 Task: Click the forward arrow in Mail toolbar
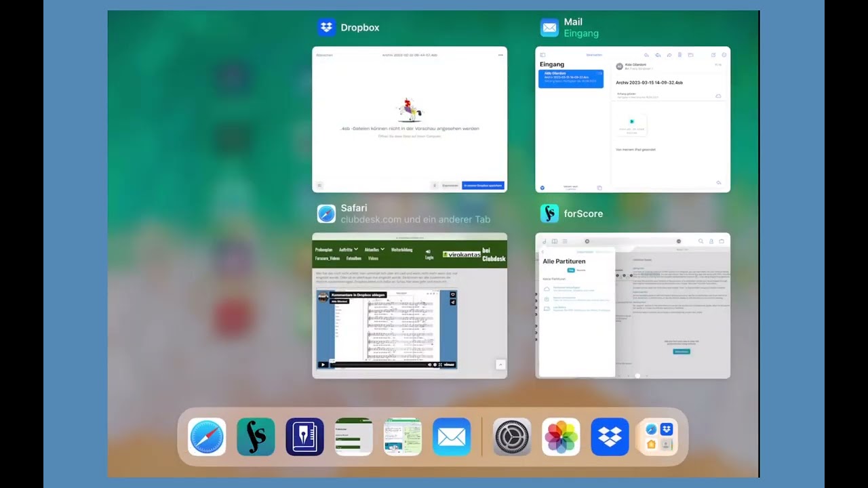(x=669, y=55)
